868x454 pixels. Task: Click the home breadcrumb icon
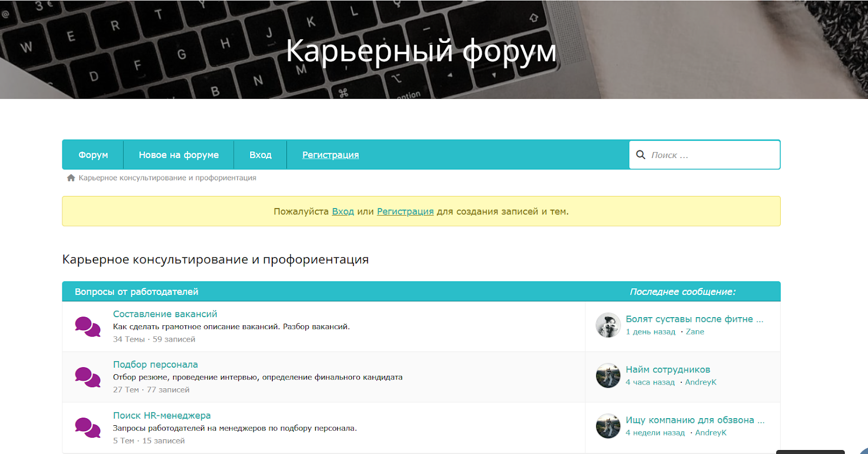(x=71, y=178)
